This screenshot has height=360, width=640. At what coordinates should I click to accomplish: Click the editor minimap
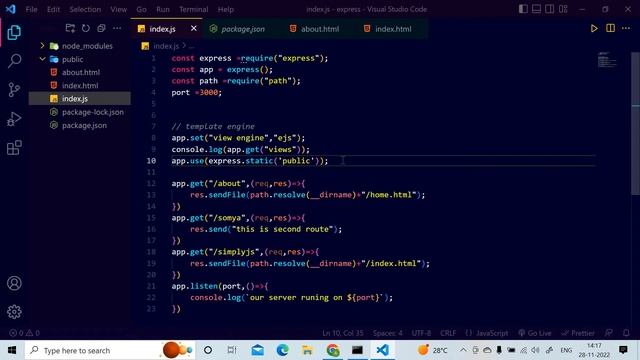[607, 60]
